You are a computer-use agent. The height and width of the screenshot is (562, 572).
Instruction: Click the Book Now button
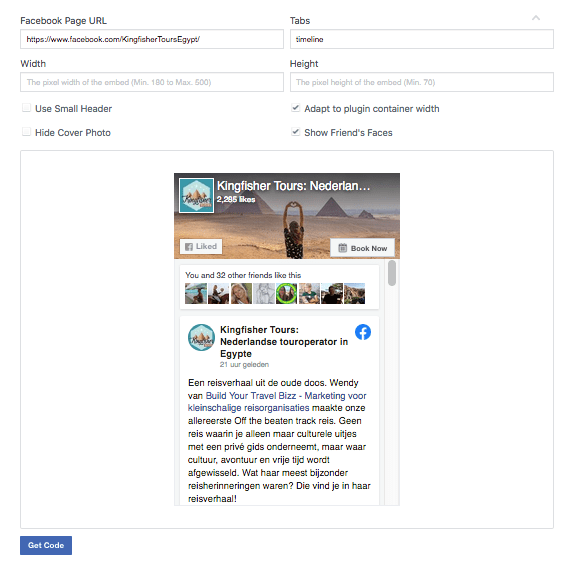[362, 248]
